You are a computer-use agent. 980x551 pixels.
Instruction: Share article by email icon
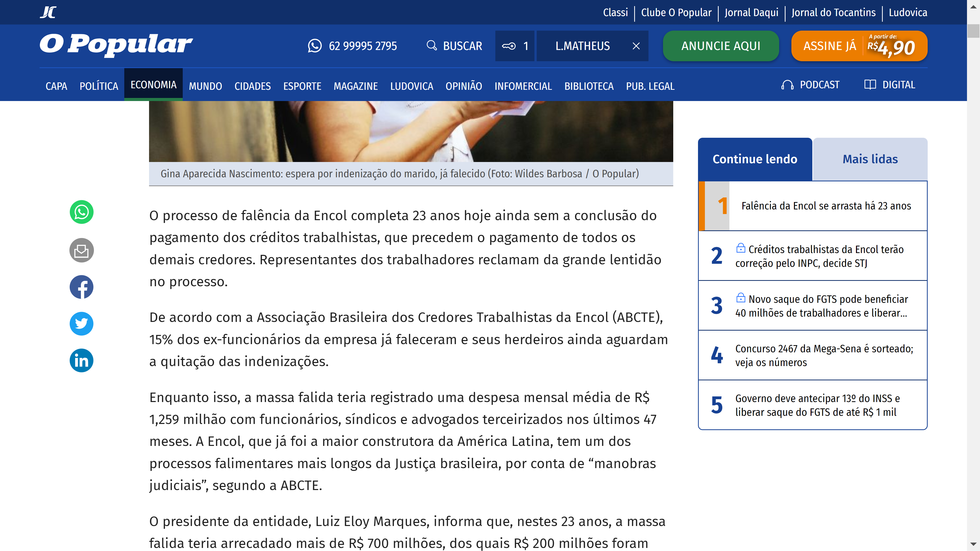point(81,250)
